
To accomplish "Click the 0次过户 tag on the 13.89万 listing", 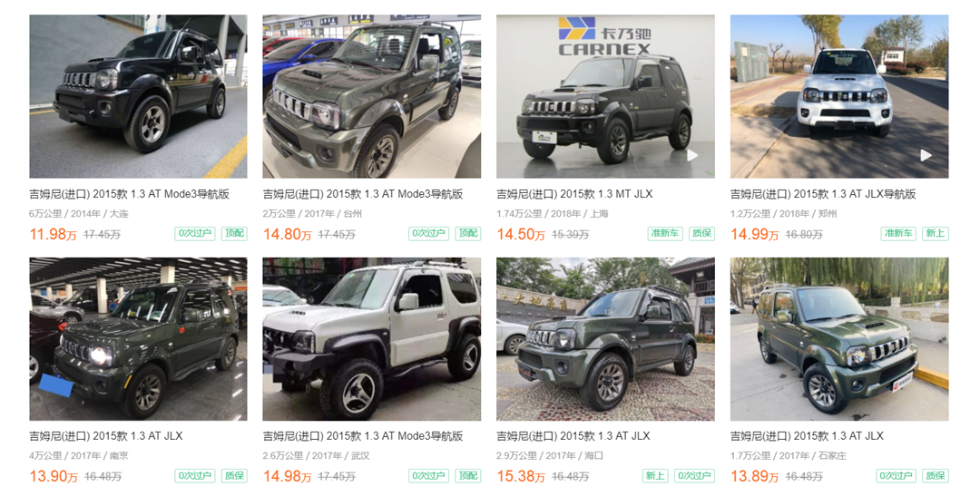I will 897,476.
